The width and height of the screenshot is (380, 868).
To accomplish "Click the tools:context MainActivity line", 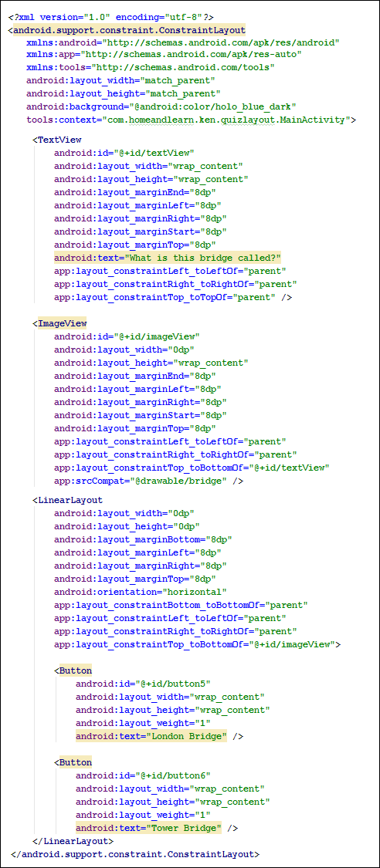I will click(191, 120).
